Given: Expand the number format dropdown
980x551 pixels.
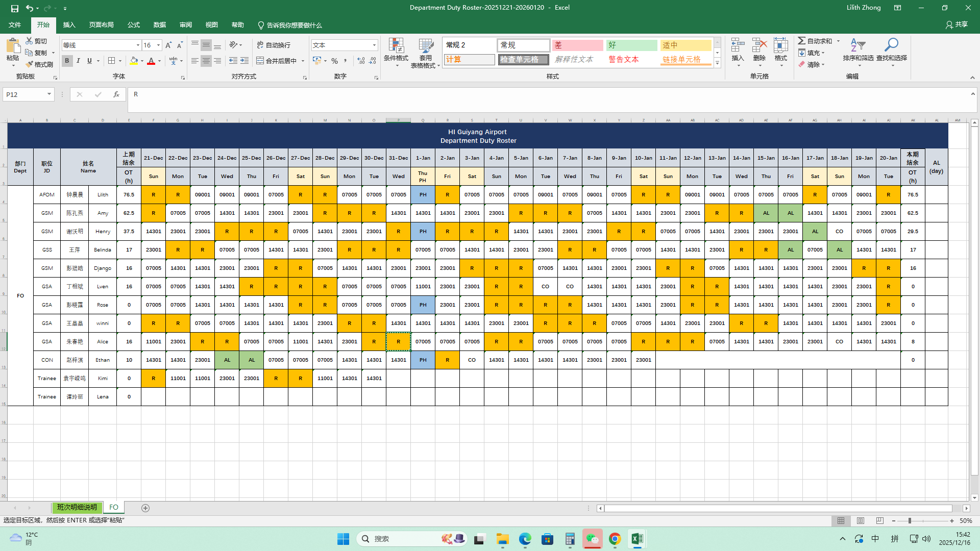Looking at the screenshot, I should 374,45.
